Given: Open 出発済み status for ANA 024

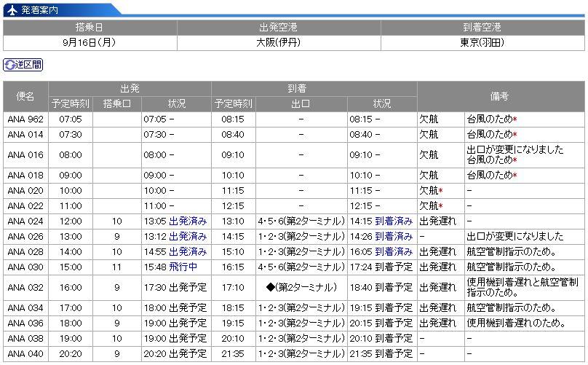Looking at the screenshot, I should click(188, 221).
